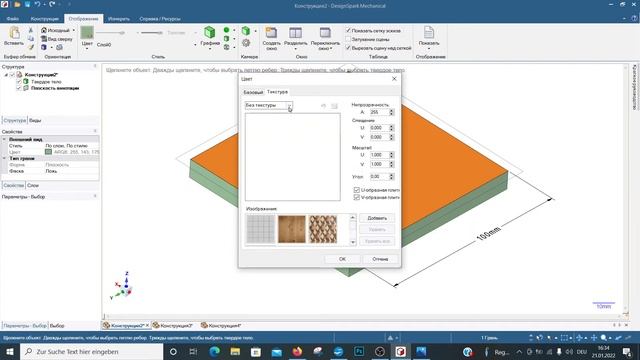Click the undo arrow in title bar

point(38,4)
